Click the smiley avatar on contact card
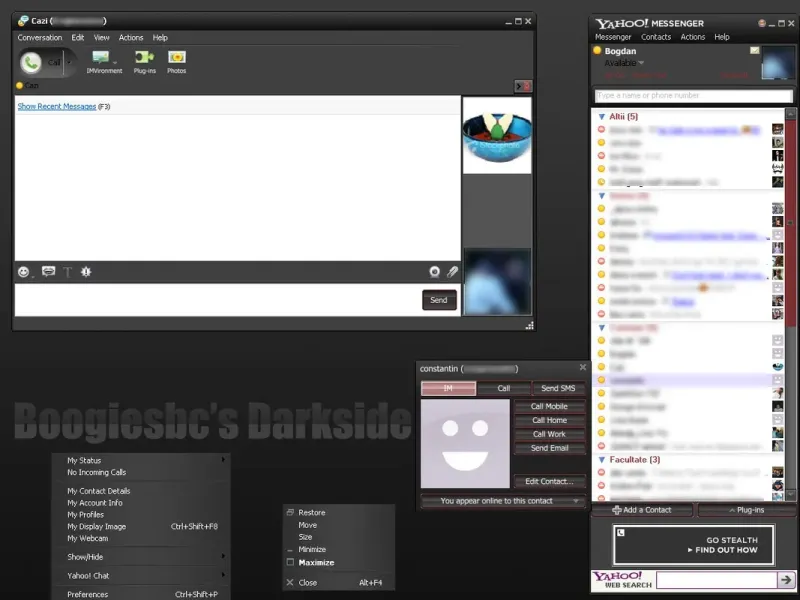 point(465,443)
